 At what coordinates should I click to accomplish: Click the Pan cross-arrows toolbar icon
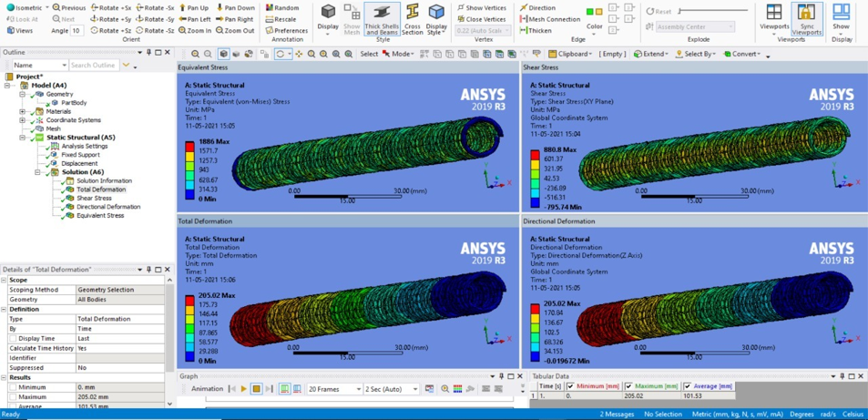(299, 54)
